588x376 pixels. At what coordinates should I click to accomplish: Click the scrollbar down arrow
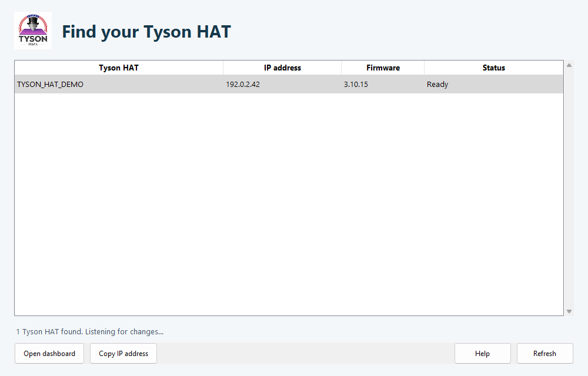click(x=569, y=311)
